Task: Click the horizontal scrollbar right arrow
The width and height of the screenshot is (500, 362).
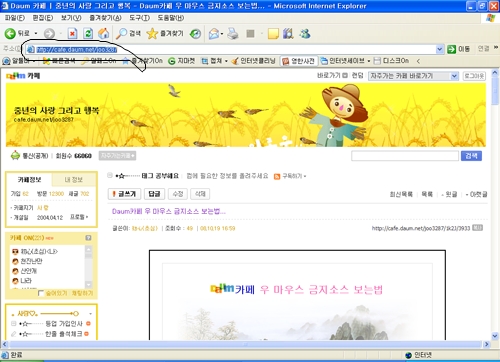Action: point(487,344)
